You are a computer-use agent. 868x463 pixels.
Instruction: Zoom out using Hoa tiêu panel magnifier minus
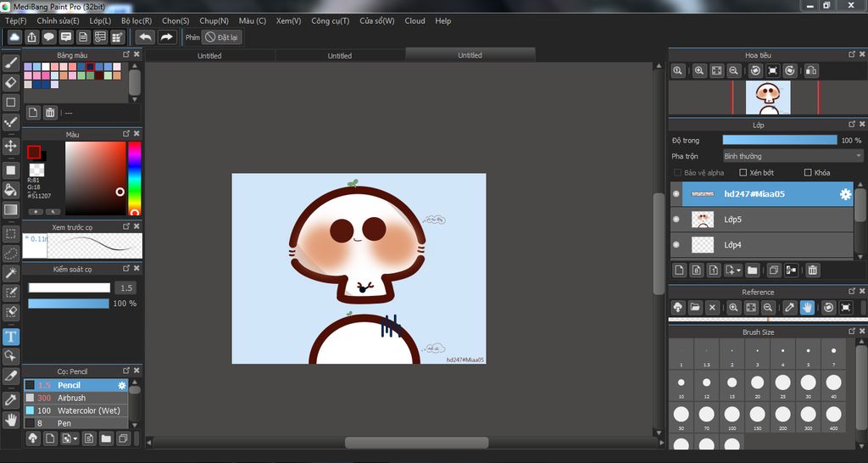click(733, 71)
